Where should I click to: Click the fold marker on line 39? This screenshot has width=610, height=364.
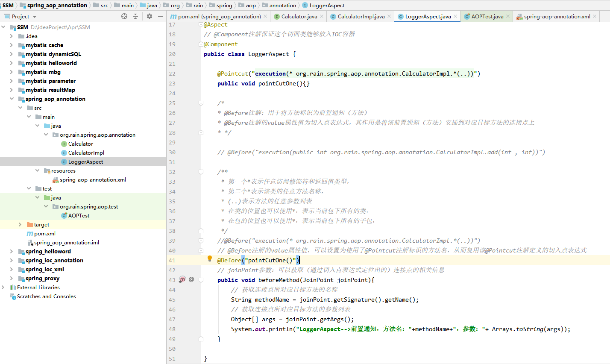pos(201,241)
